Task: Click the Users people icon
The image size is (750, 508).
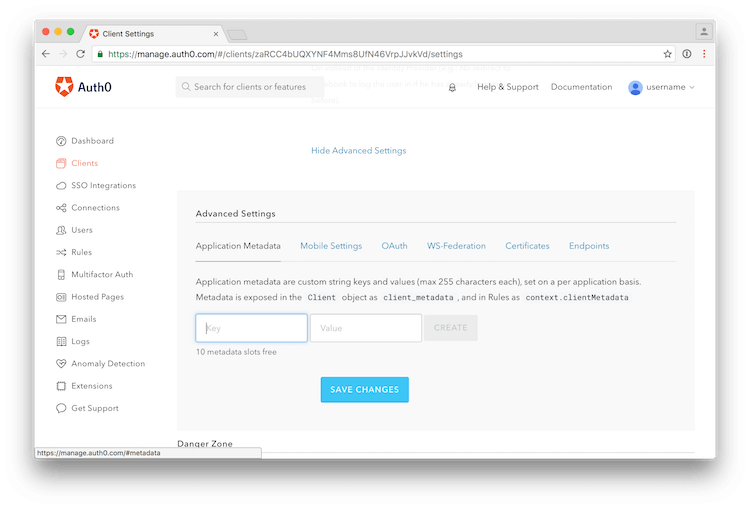Action: 61,230
